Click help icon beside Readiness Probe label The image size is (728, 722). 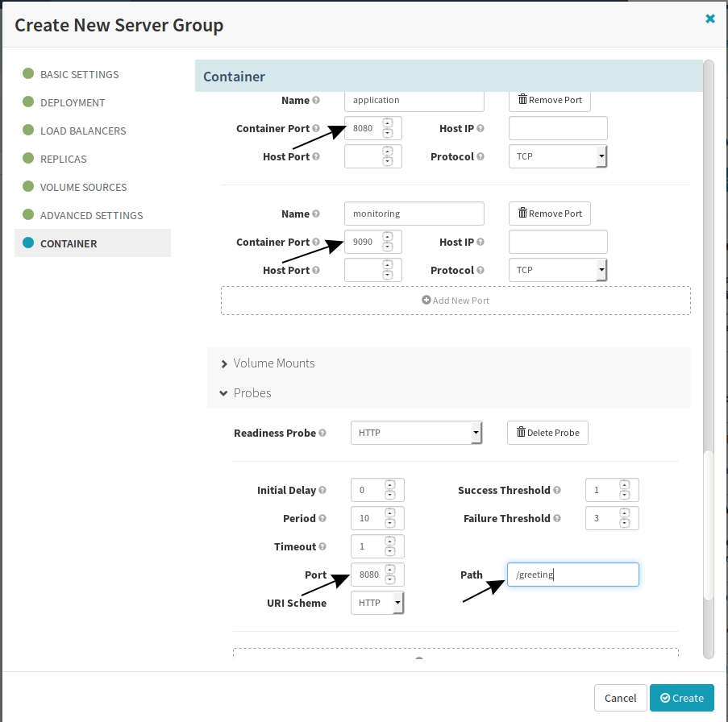pyautogui.click(x=322, y=433)
